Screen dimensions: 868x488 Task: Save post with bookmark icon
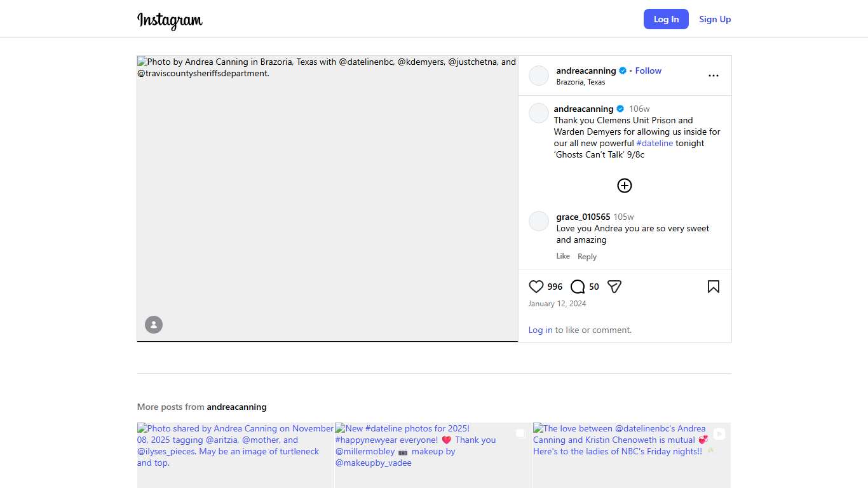[713, 287]
